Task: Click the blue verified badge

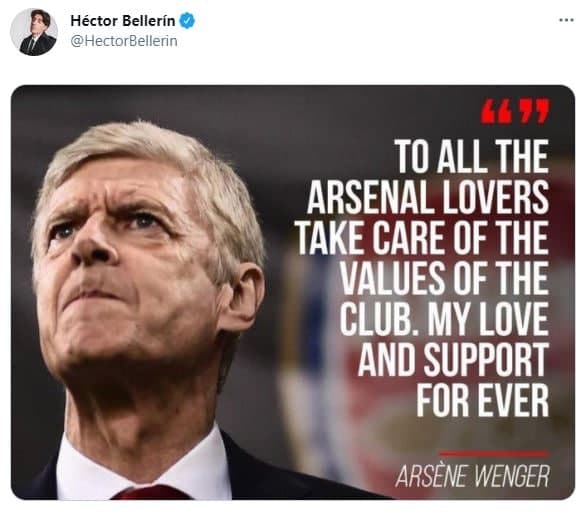Action: click(187, 21)
